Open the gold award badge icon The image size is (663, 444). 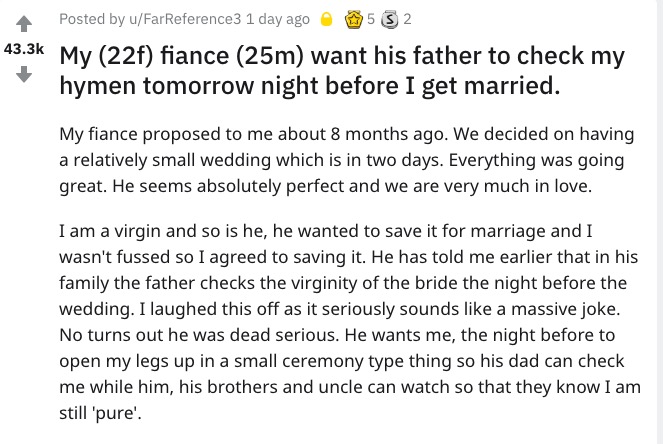coord(354,19)
